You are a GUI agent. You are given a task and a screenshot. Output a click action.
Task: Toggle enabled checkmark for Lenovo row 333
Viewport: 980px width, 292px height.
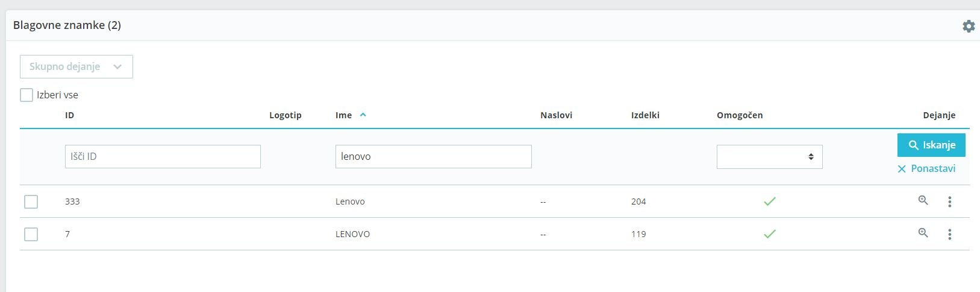pyautogui.click(x=769, y=202)
